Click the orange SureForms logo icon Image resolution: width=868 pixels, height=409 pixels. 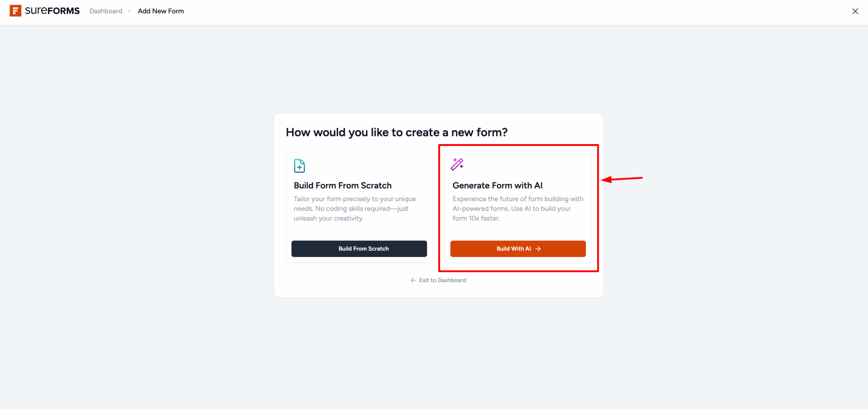point(15,11)
